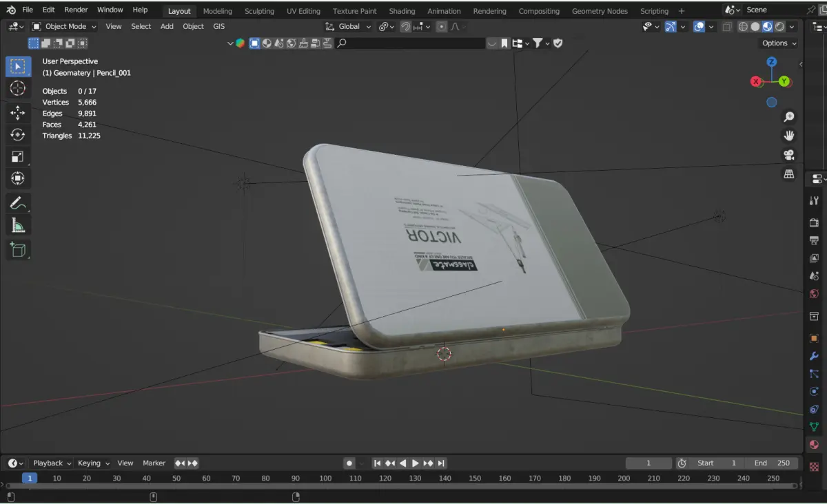Select the Select Box tool

pyautogui.click(x=18, y=66)
